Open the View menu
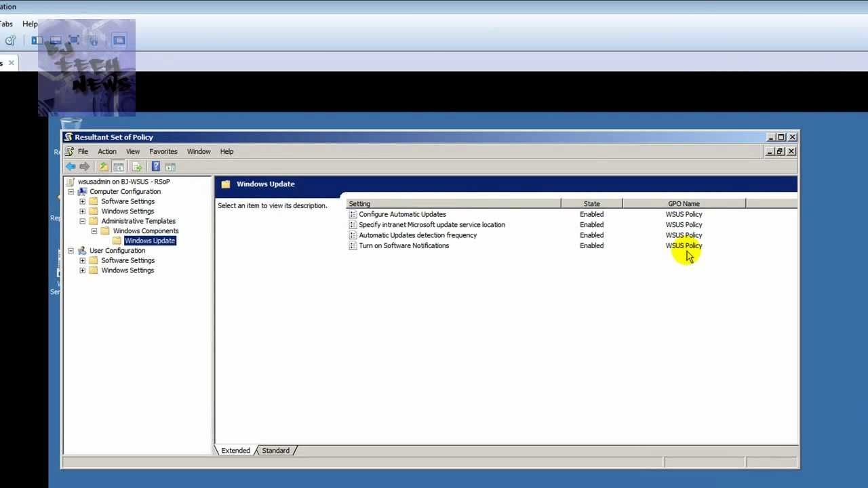Image resolution: width=868 pixels, height=488 pixels. click(133, 151)
